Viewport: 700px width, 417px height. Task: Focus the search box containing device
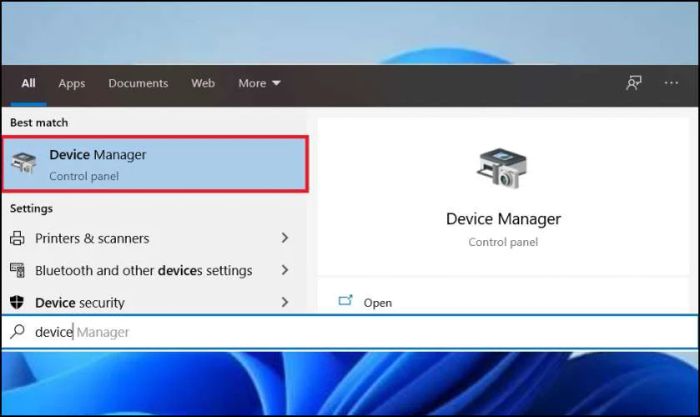click(x=350, y=332)
